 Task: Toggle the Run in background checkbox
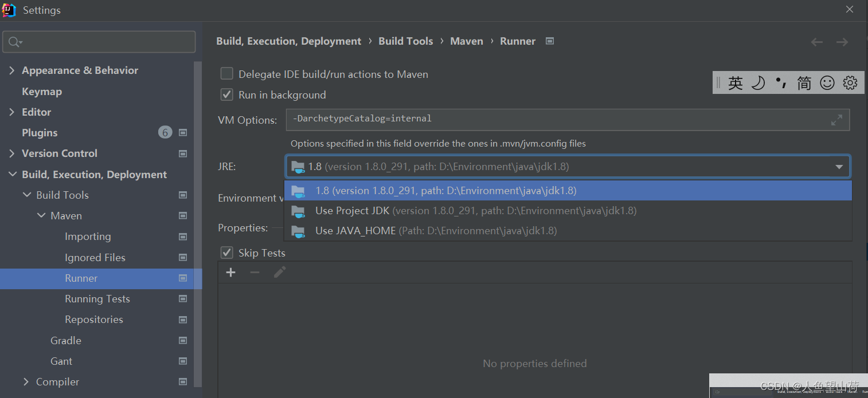(x=227, y=94)
